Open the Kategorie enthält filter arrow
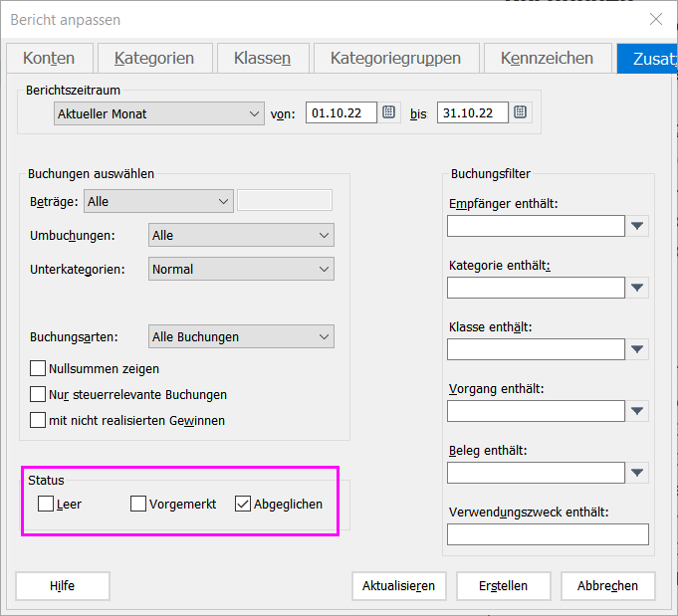Screen dimensions: 678x616 click(x=638, y=288)
